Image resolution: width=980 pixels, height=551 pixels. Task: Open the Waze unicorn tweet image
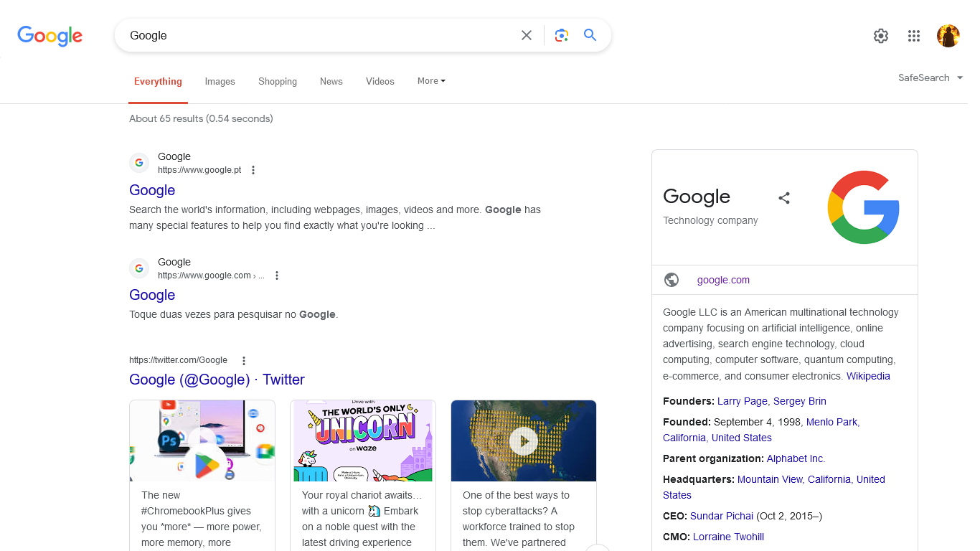(363, 441)
